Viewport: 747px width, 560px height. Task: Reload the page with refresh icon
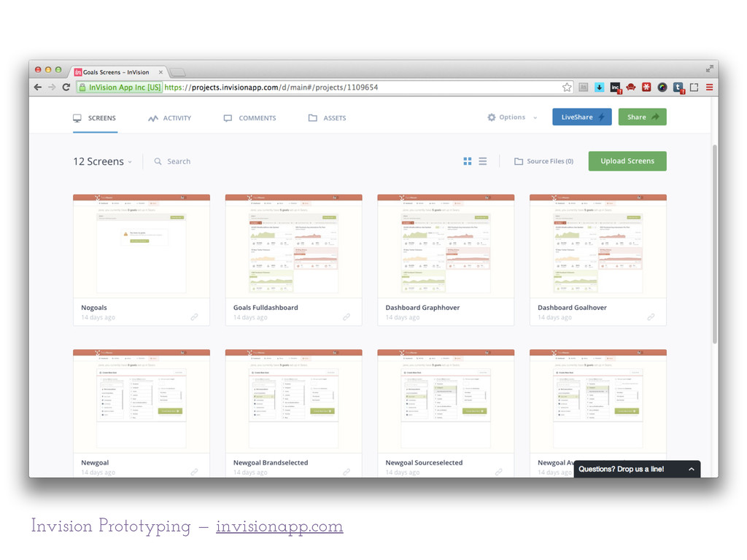click(66, 87)
